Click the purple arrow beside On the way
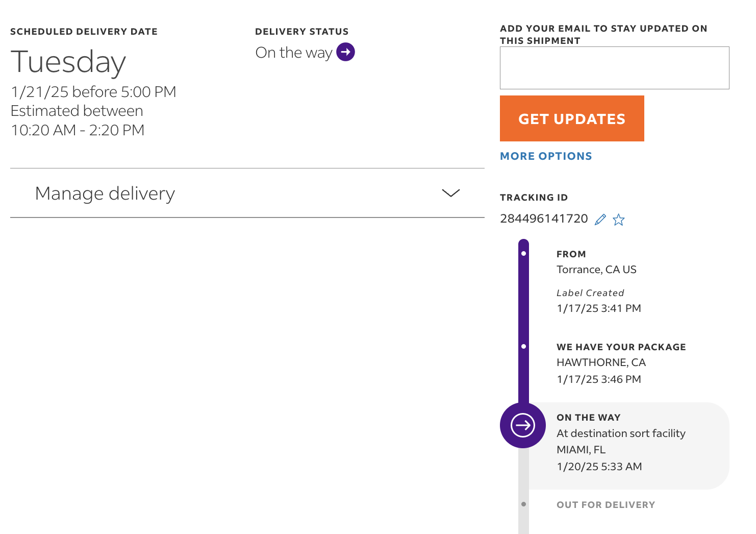 (x=345, y=52)
